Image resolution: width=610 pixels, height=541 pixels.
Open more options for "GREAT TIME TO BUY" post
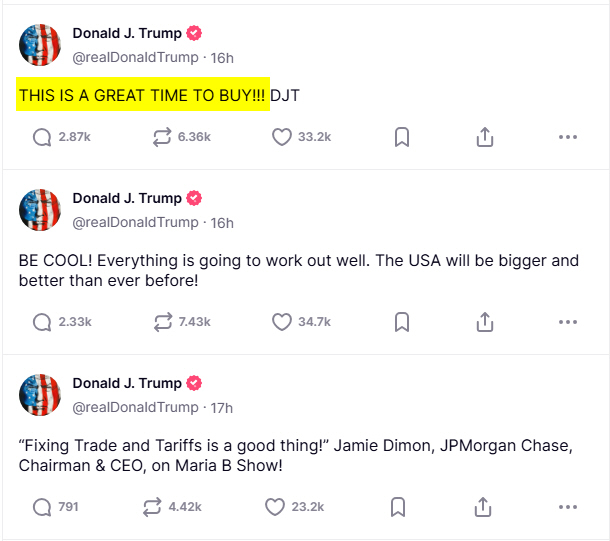(x=568, y=137)
